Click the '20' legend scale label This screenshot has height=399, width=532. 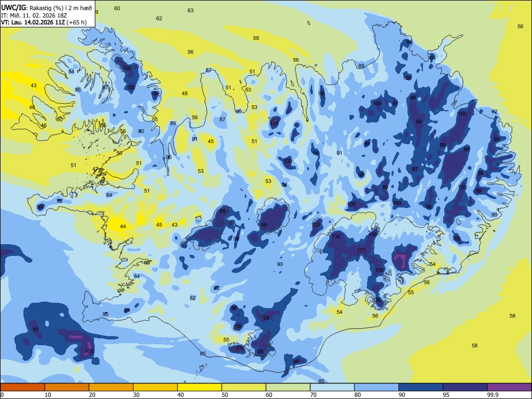(92, 395)
